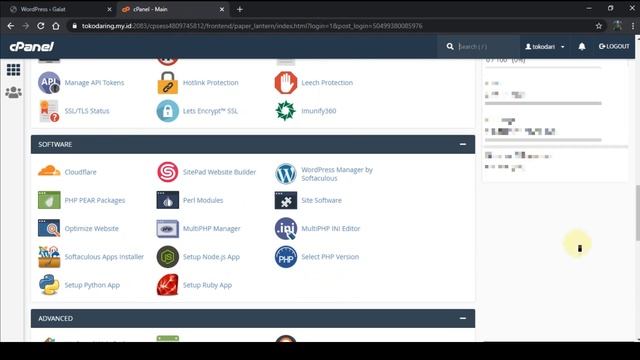Collapse the ADVANCED section

click(x=463, y=318)
